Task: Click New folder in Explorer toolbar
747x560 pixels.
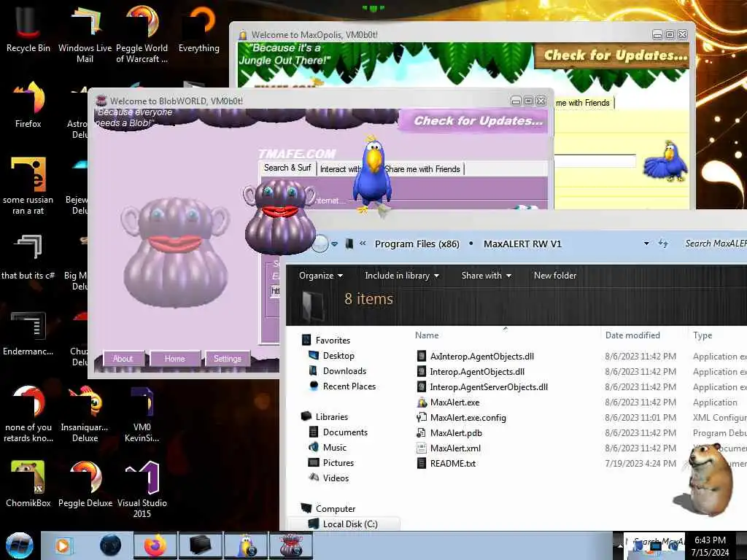Action: (x=555, y=275)
